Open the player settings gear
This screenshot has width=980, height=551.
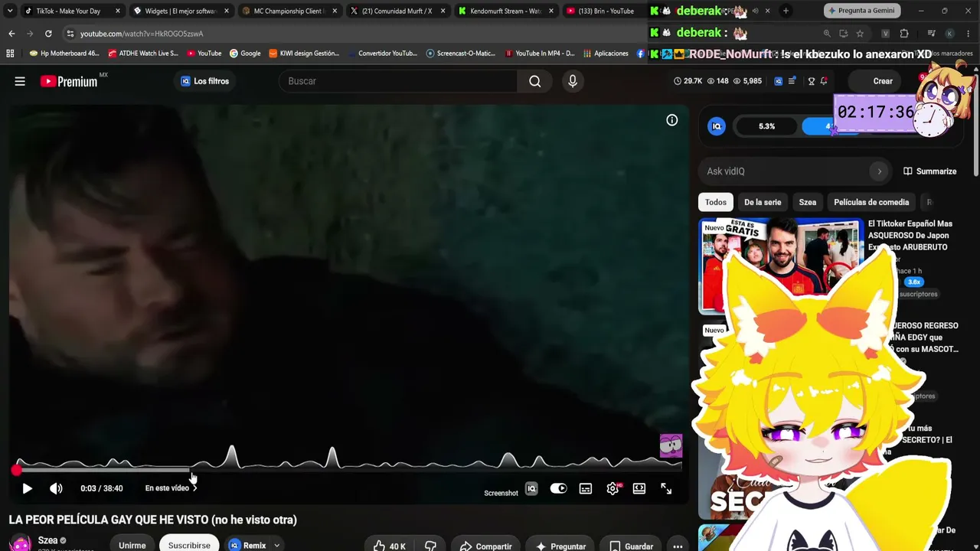coord(612,488)
